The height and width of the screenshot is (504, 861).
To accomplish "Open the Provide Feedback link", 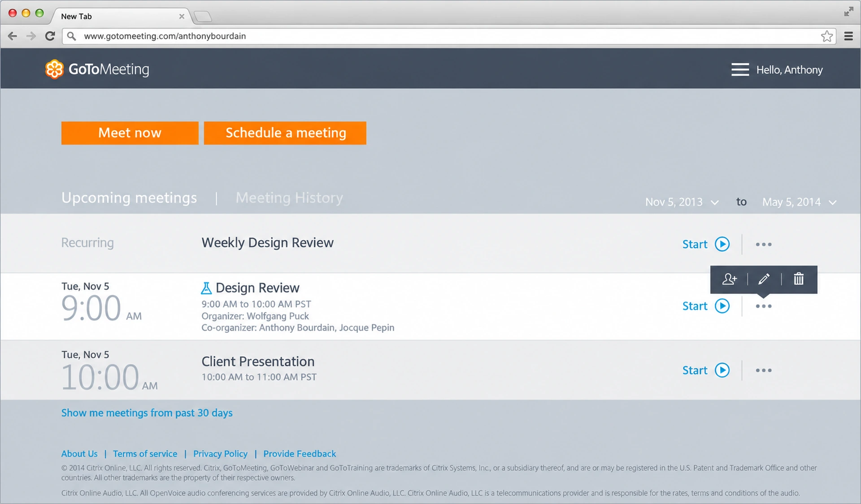I will [300, 453].
